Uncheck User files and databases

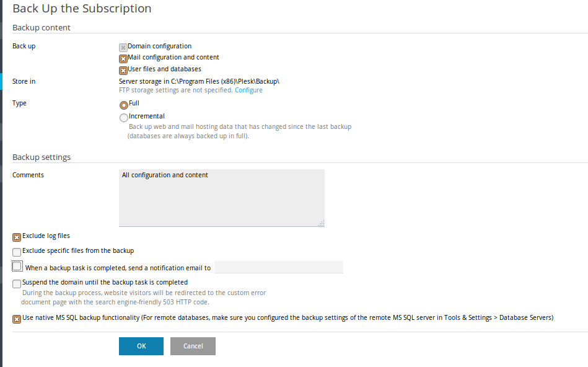[123, 71]
